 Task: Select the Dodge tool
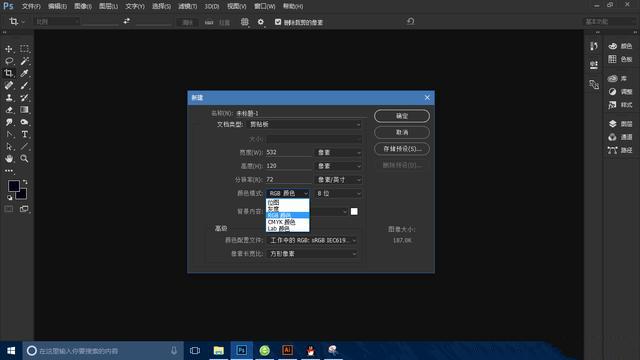click(x=24, y=122)
